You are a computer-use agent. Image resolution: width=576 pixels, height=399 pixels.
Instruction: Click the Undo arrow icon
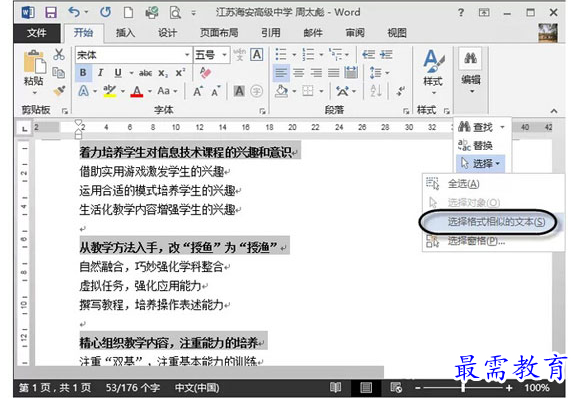point(74,12)
